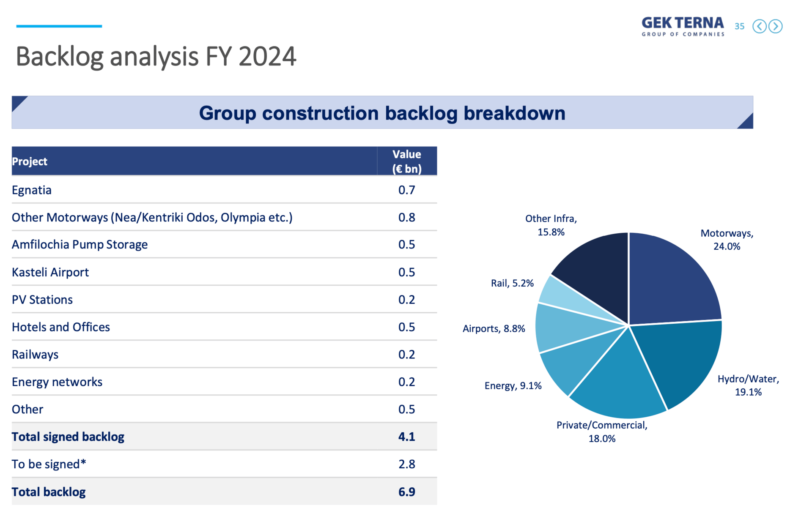Select the 'PV Stations' row label

[42, 299]
